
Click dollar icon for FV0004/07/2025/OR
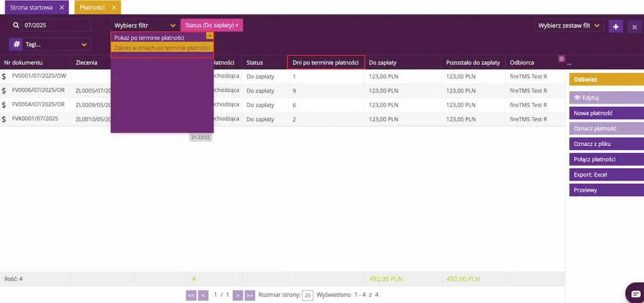point(4,105)
